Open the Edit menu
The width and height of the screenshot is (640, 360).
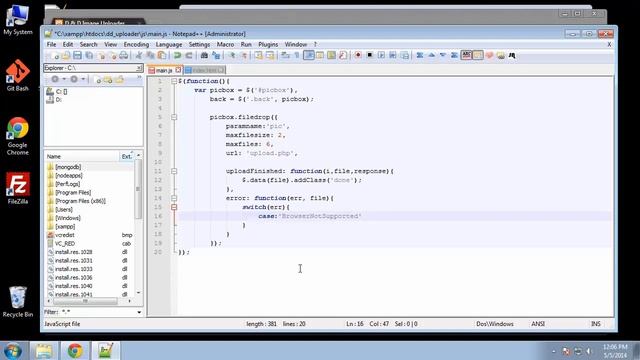pyautogui.click(x=68, y=44)
